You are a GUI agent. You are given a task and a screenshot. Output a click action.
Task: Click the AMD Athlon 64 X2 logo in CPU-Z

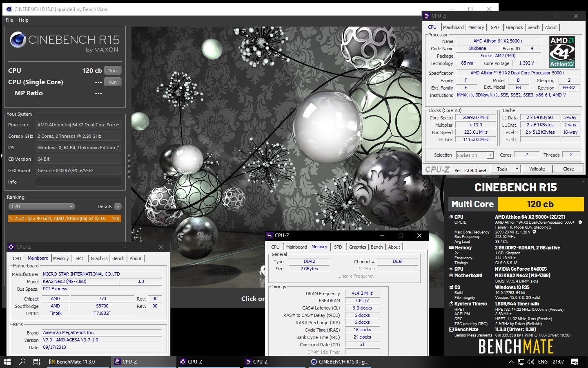562,52
